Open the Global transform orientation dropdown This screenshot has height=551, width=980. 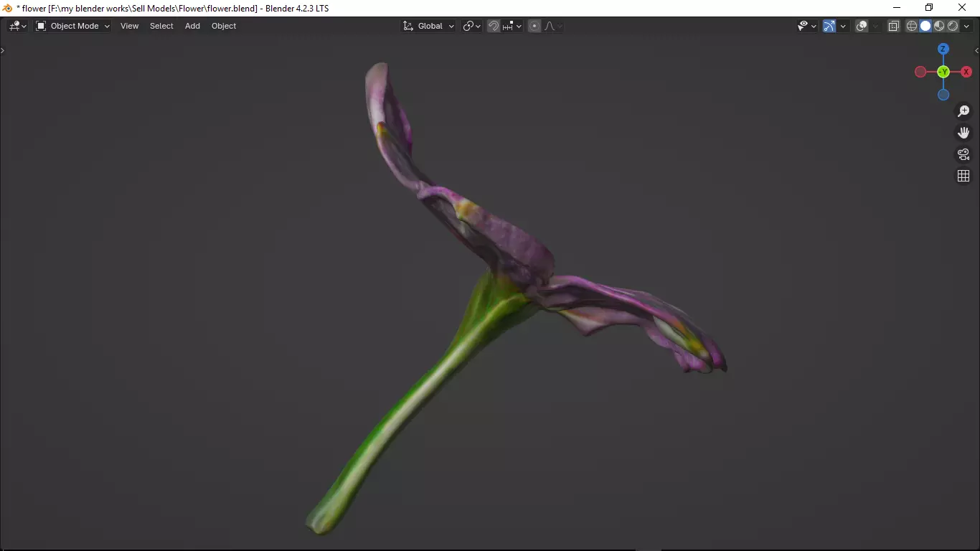428,26
